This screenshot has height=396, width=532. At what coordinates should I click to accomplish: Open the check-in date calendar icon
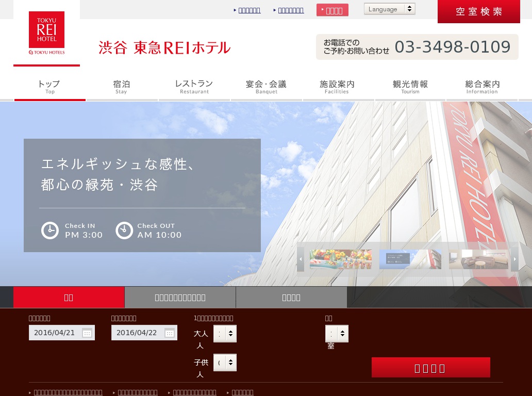pyautogui.click(x=87, y=333)
